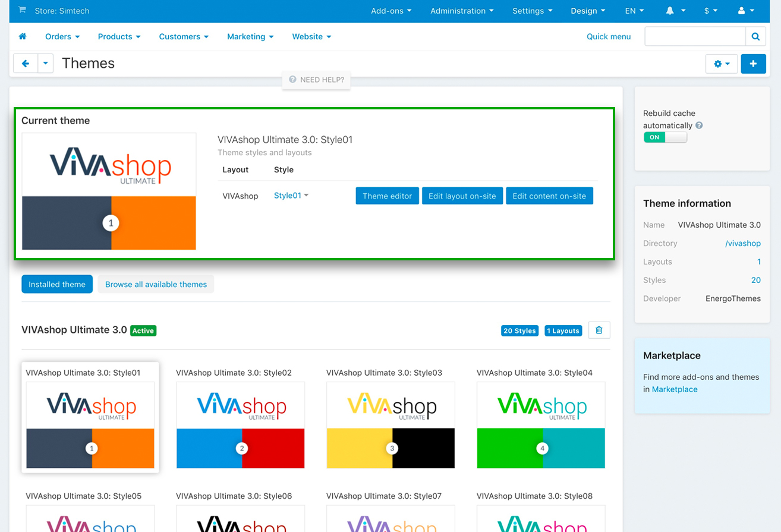The width and height of the screenshot is (781, 532).
Task: Click the green Active badge
Action: click(x=143, y=330)
